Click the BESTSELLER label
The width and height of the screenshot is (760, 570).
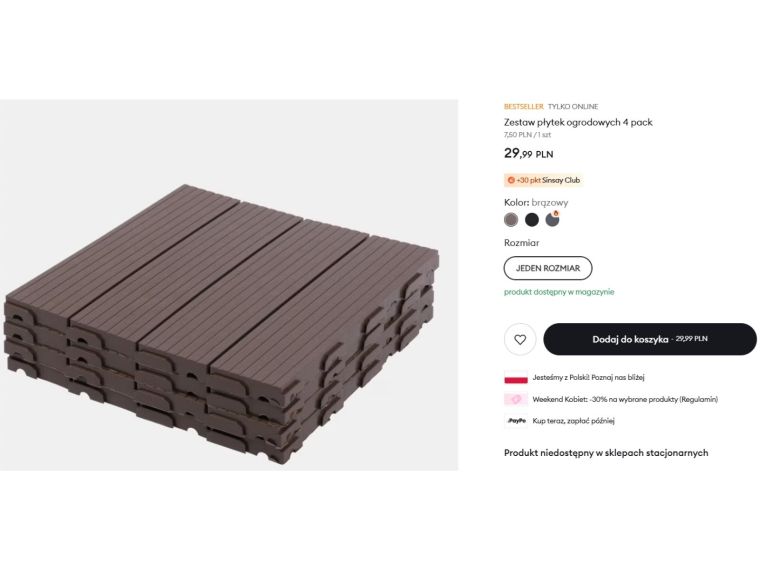click(x=523, y=106)
